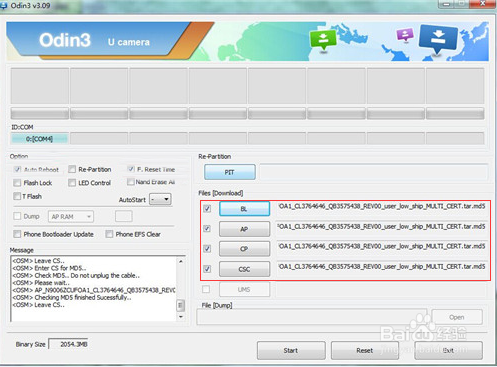
Task: Click Start to begin flashing
Action: (x=291, y=350)
